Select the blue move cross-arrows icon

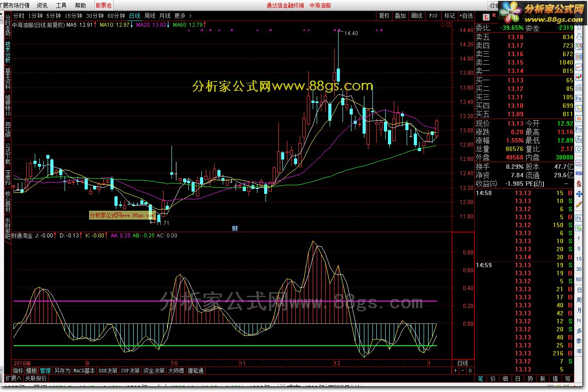(579, 194)
